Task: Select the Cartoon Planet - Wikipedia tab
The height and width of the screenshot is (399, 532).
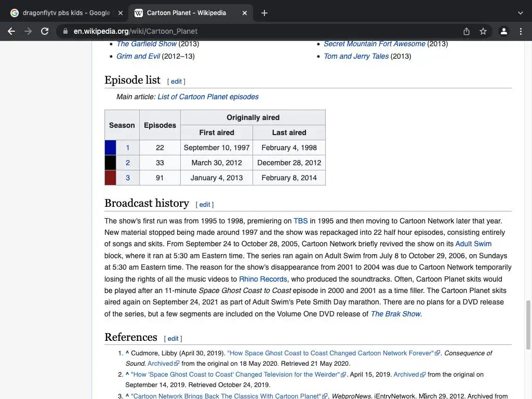Action: pos(186,13)
